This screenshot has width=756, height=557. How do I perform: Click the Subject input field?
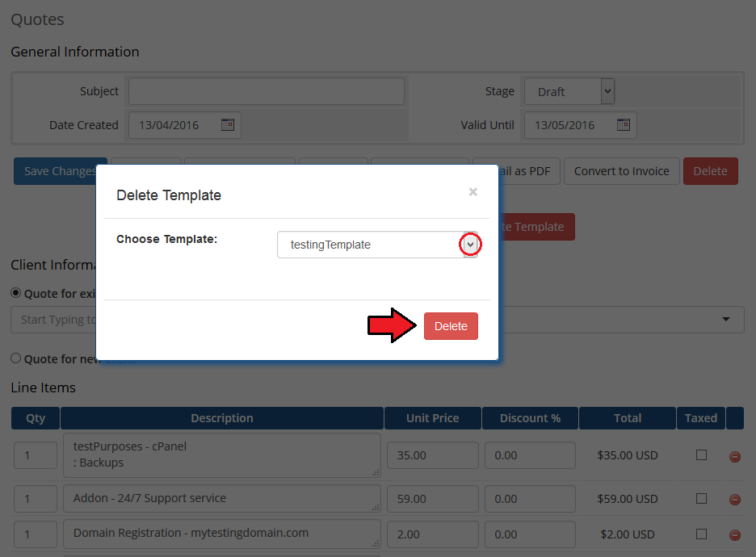[x=267, y=91]
